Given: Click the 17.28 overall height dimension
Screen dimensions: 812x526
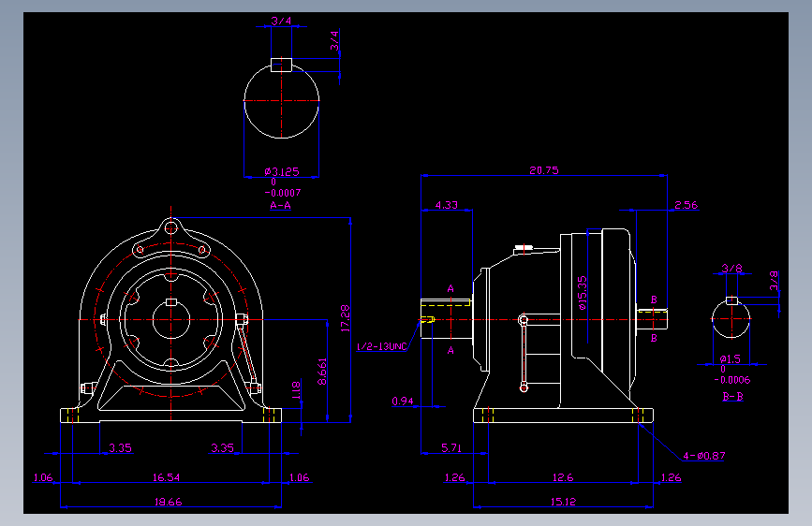Looking at the screenshot, I should coord(346,318).
